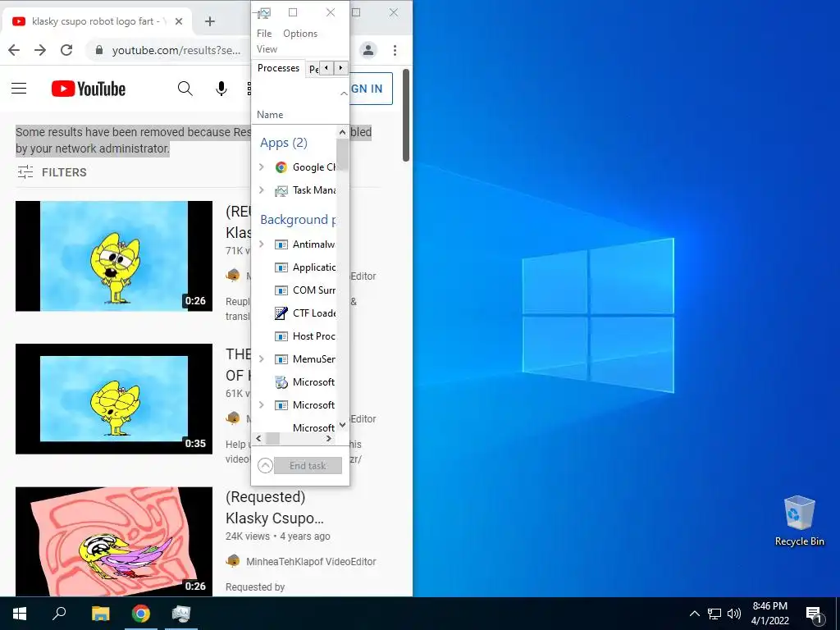Switch to Chrome from the taskbar
The height and width of the screenshot is (630, 840).
tap(141, 614)
